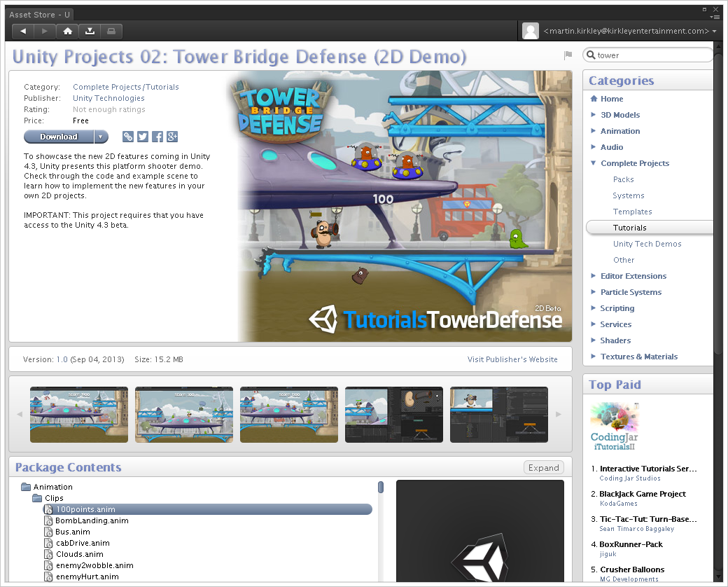Expand the Audio category arrow
Image resolution: width=728 pixels, height=587 pixels.
[x=593, y=147]
